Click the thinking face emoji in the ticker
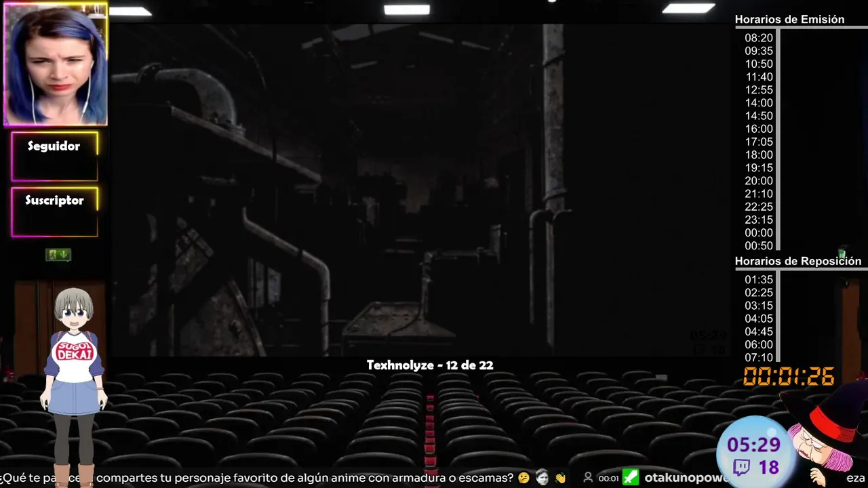The width and height of the screenshot is (868, 488). tap(524, 478)
